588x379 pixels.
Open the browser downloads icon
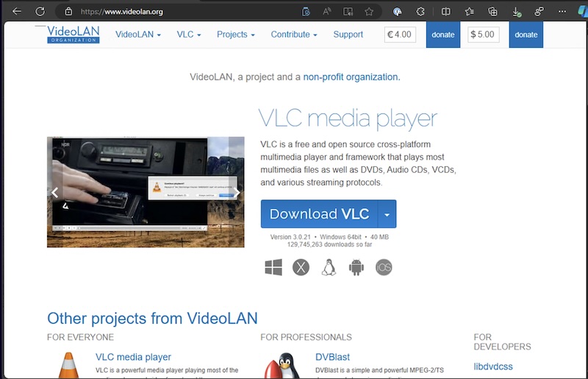pyautogui.click(x=517, y=12)
